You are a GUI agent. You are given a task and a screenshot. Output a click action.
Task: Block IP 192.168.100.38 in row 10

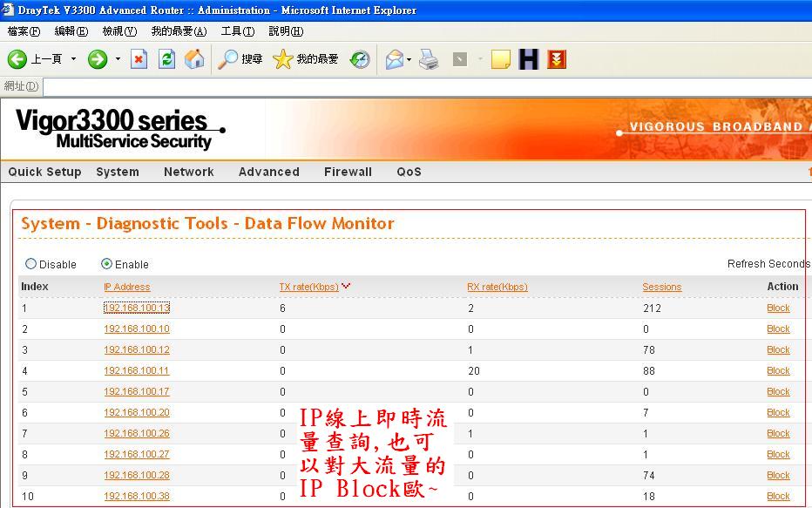pyautogui.click(x=778, y=496)
